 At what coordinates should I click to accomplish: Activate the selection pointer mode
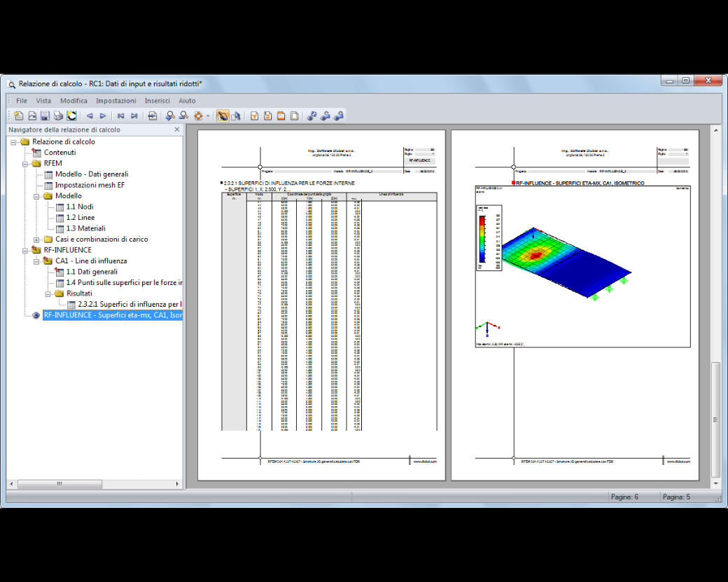pos(236,116)
